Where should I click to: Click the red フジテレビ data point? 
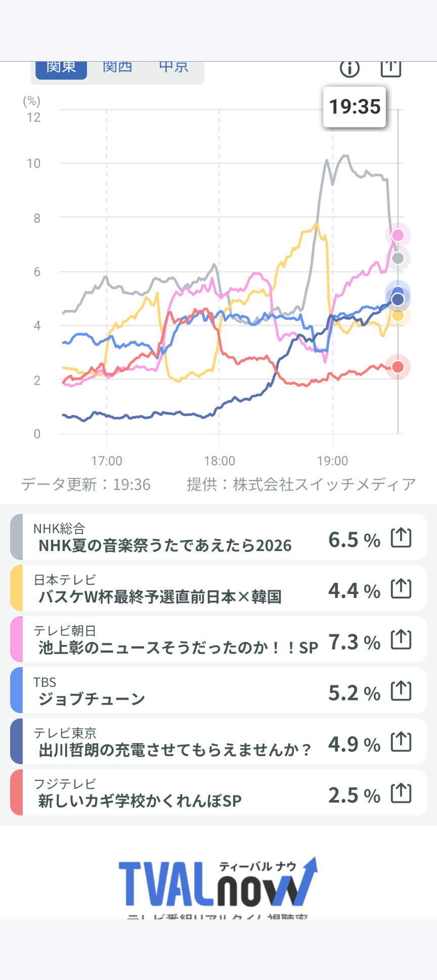(398, 367)
